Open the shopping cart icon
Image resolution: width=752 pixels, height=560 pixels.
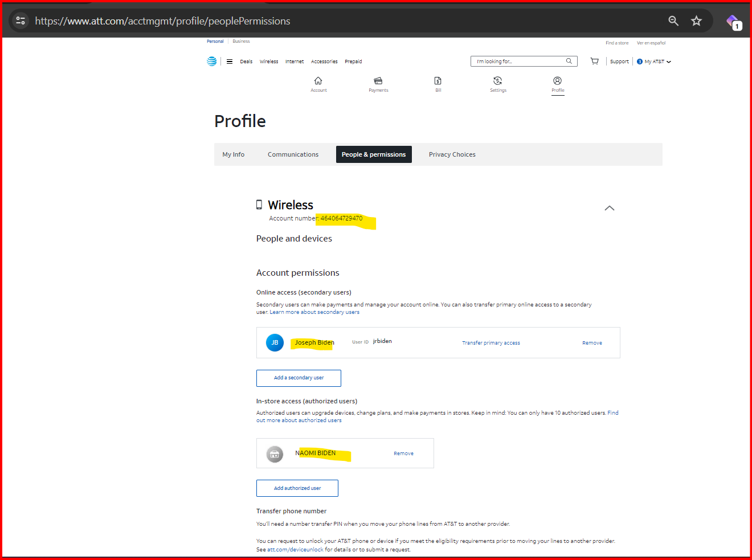point(595,61)
